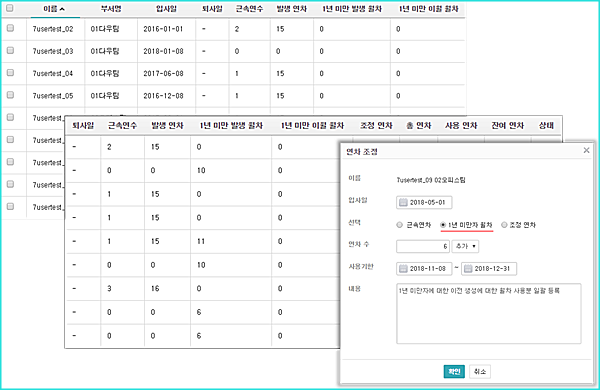Click hire date 2016-12-08
The image size is (600, 390).
tap(163, 96)
